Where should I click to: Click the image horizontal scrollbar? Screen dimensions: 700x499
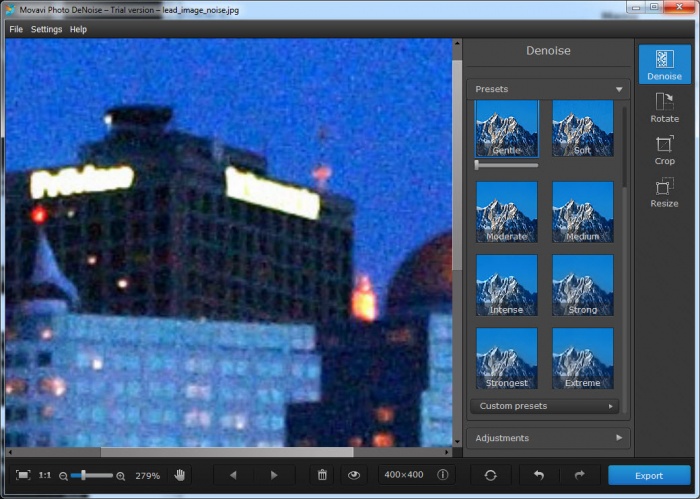pos(227,452)
